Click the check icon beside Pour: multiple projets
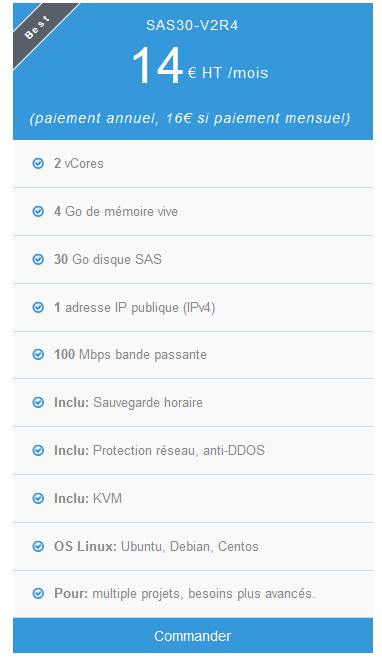The image size is (382, 663). pos(38,594)
